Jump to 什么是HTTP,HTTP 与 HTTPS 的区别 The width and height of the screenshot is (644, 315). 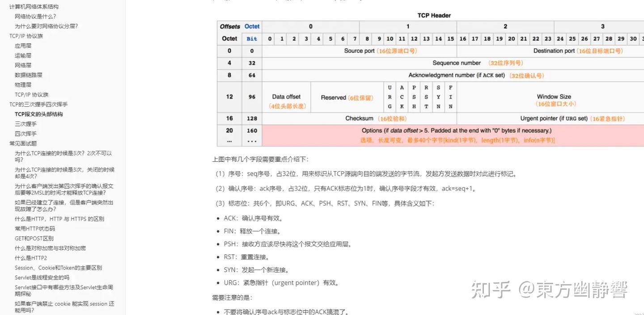[x=59, y=219]
